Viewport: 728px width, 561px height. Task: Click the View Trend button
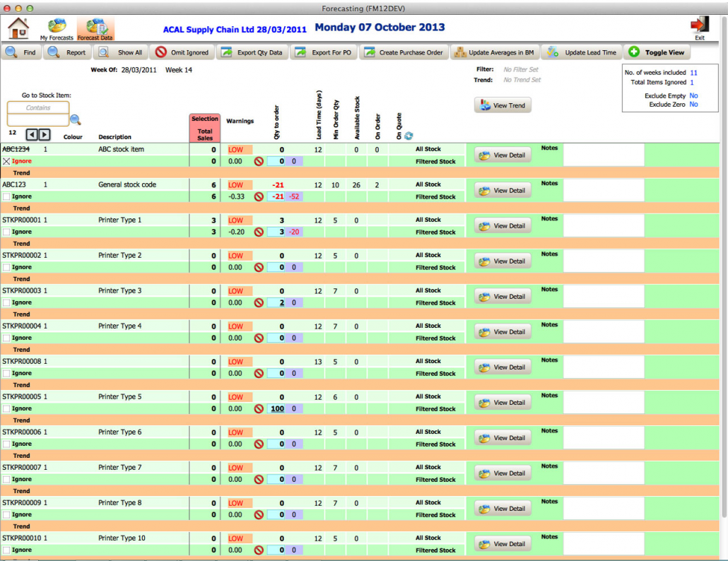point(503,105)
